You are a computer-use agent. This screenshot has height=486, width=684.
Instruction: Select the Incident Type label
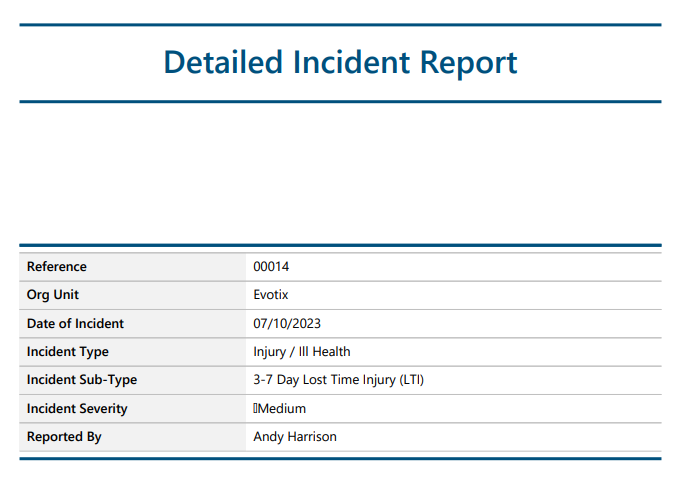point(68,352)
